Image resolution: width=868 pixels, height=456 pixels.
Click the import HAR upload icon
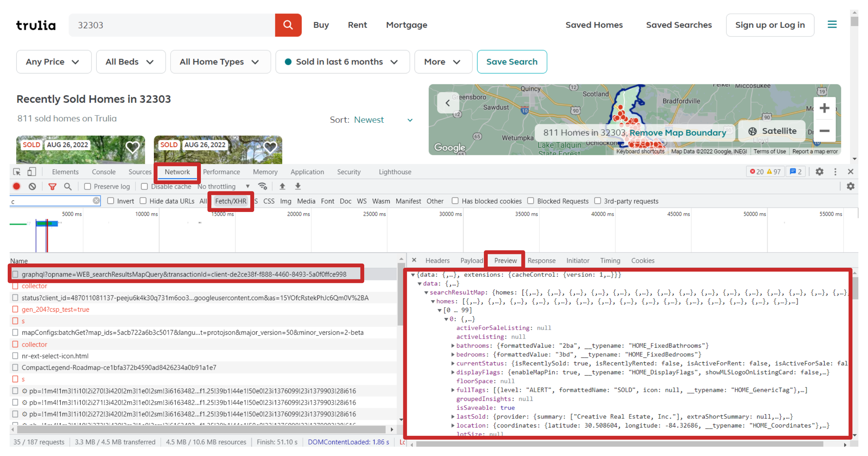[282, 186]
